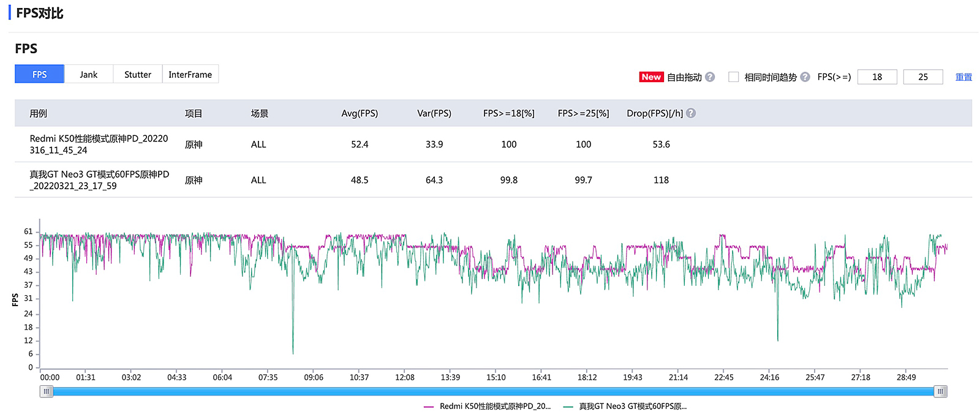Switch to the Jank tab
Viewport: 980px width, 417px height.
[x=89, y=74]
